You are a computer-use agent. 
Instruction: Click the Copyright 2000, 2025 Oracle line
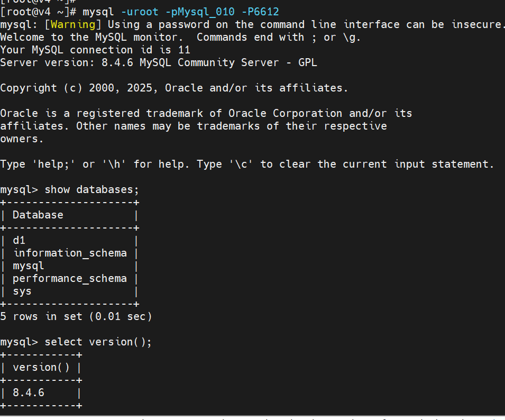(x=175, y=88)
